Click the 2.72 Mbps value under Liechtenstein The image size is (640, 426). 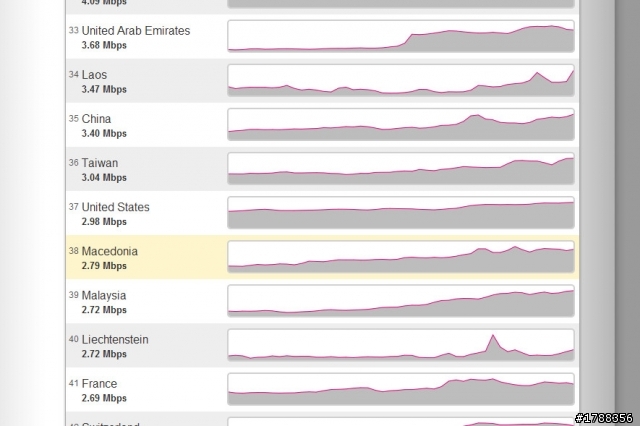(104, 354)
